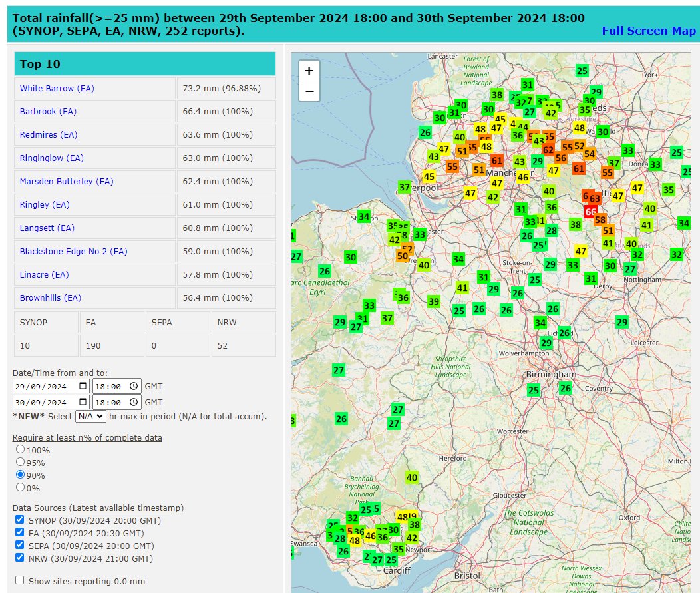Open Ringinglow (EA) station link
700x593 pixels.
pyautogui.click(x=51, y=158)
